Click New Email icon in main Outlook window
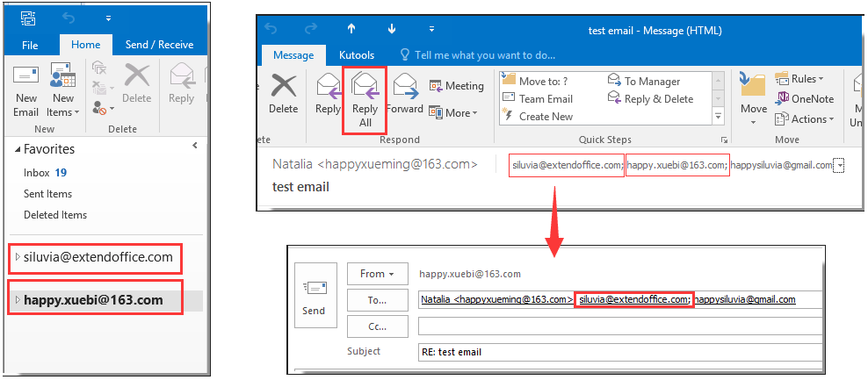 [x=26, y=90]
